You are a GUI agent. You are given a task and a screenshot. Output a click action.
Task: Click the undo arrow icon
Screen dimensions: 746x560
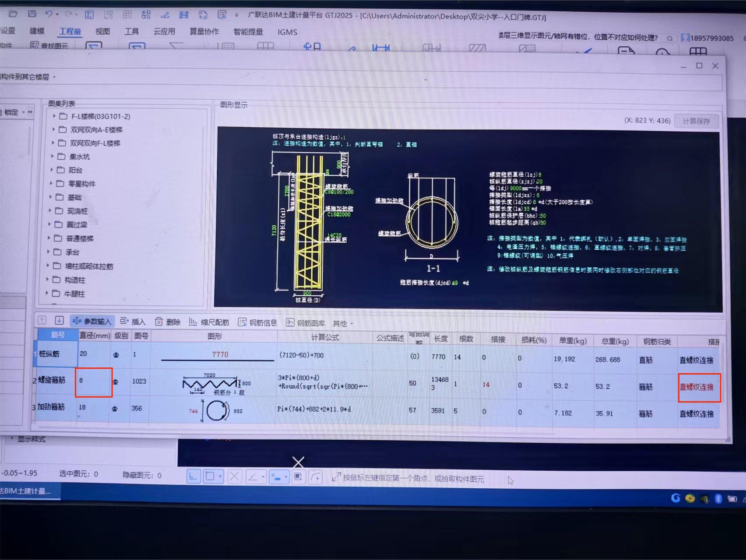pos(49,14)
